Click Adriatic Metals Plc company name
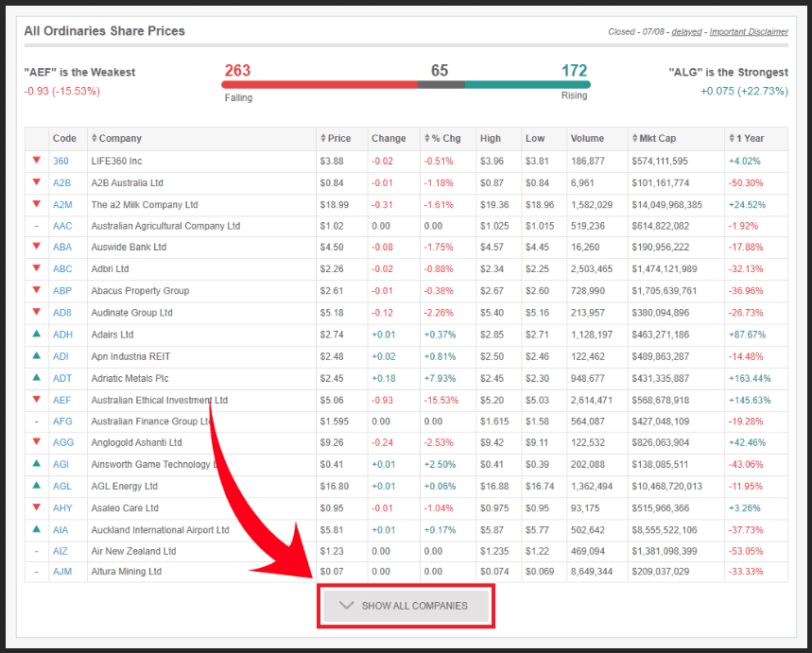Viewport: 812px width, 653px height. point(130,378)
